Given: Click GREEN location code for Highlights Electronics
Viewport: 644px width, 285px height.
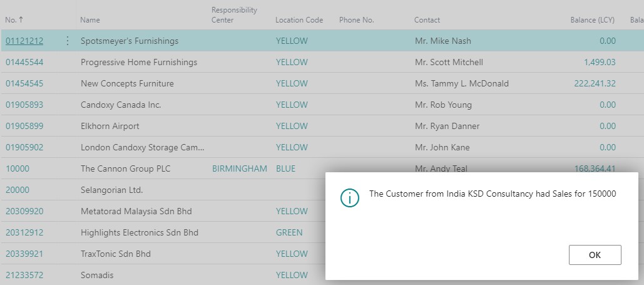Looking at the screenshot, I should [289, 232].
